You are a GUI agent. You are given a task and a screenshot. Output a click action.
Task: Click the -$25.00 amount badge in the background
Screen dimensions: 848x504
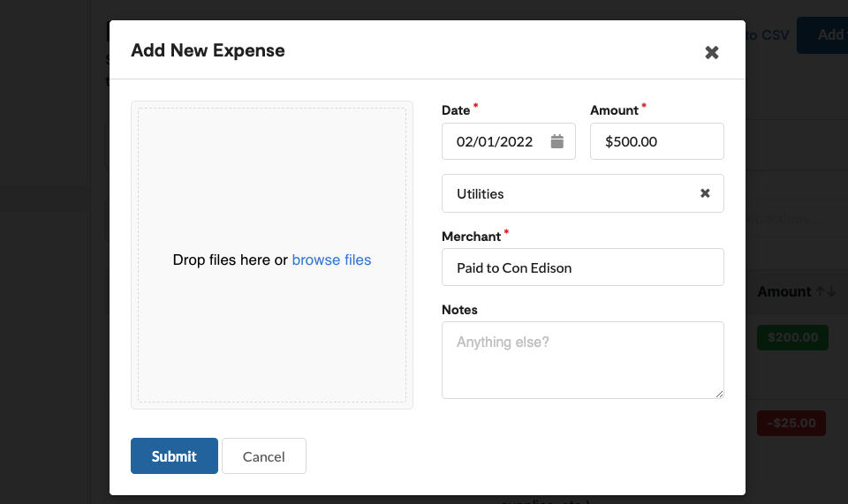(x=791, y=423)
